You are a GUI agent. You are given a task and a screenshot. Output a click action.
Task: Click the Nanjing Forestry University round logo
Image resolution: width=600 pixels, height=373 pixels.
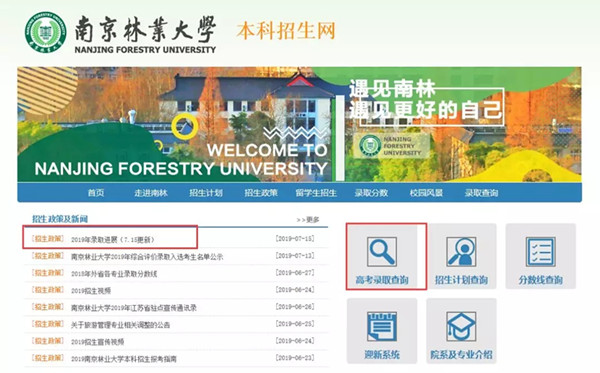(46, 32)
